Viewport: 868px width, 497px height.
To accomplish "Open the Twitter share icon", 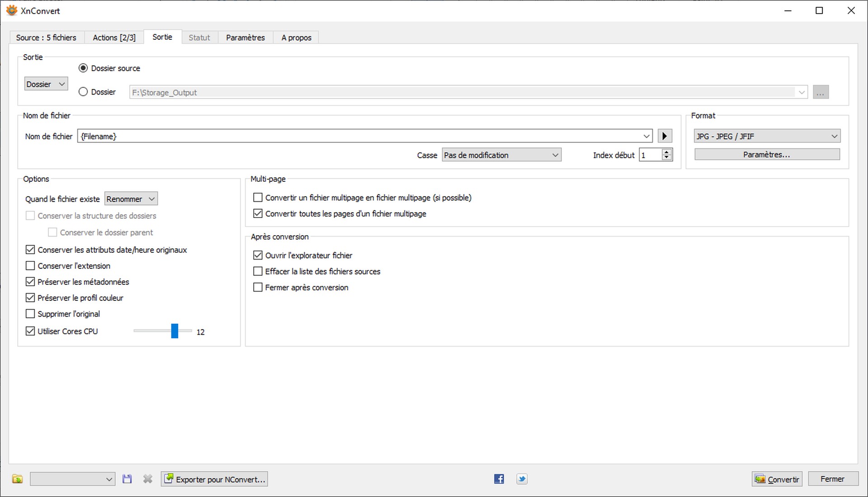I will [x=522, y=479].
